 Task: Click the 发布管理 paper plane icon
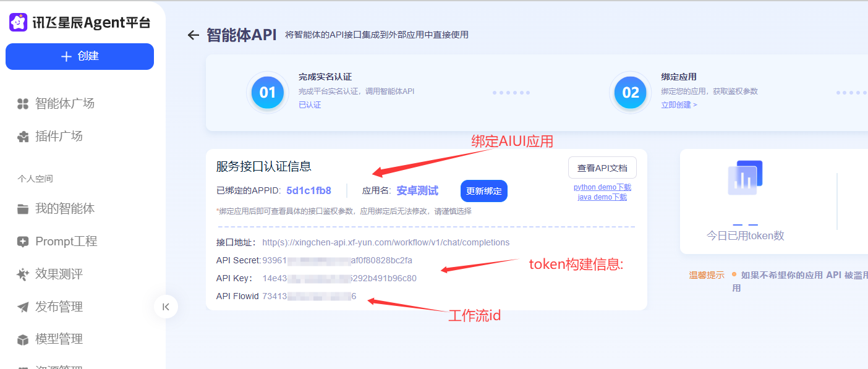click(x=23, y=307)
